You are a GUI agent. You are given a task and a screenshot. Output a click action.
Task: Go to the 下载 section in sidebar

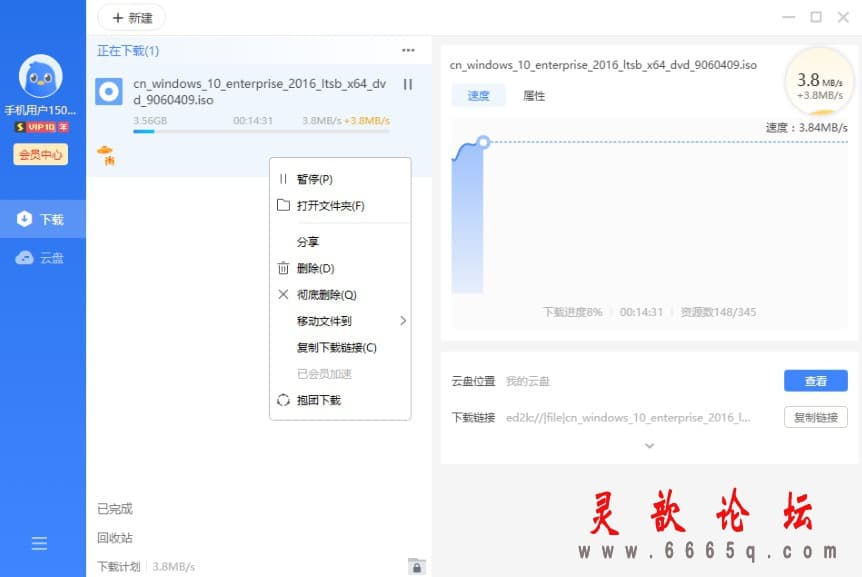click(43, 219)
